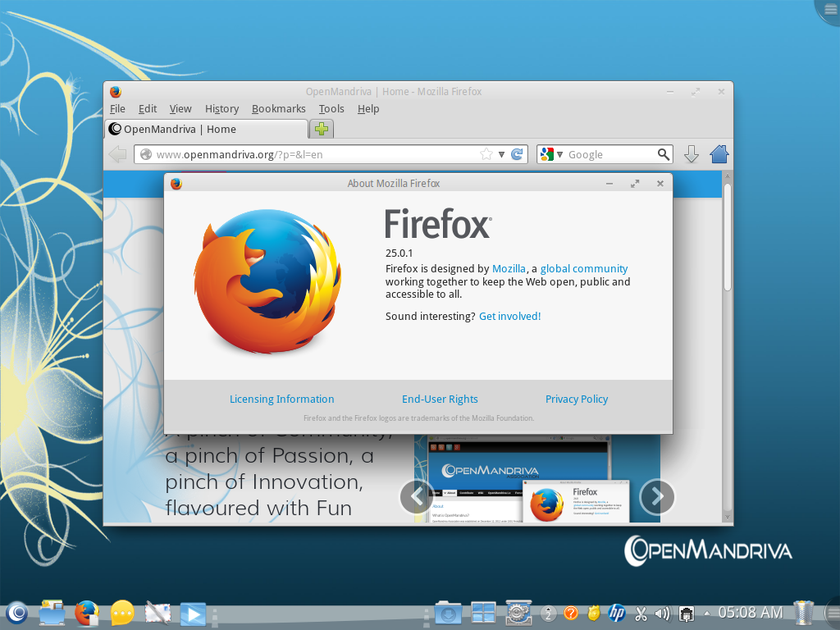Launch the media player icon in the panel
The width and height of the screenshot is (840, 630).
pyautogui.click(x=193, y=614)
